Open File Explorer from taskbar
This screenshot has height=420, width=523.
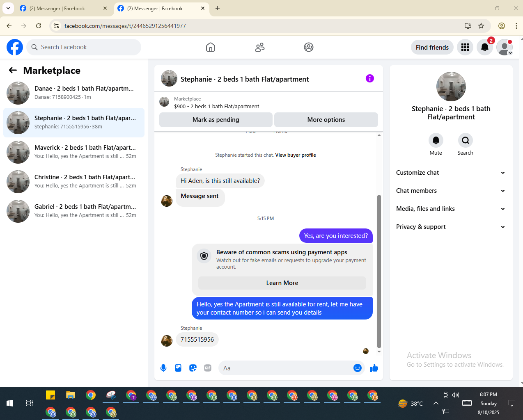pyautogui.click(x=71, y=395)
